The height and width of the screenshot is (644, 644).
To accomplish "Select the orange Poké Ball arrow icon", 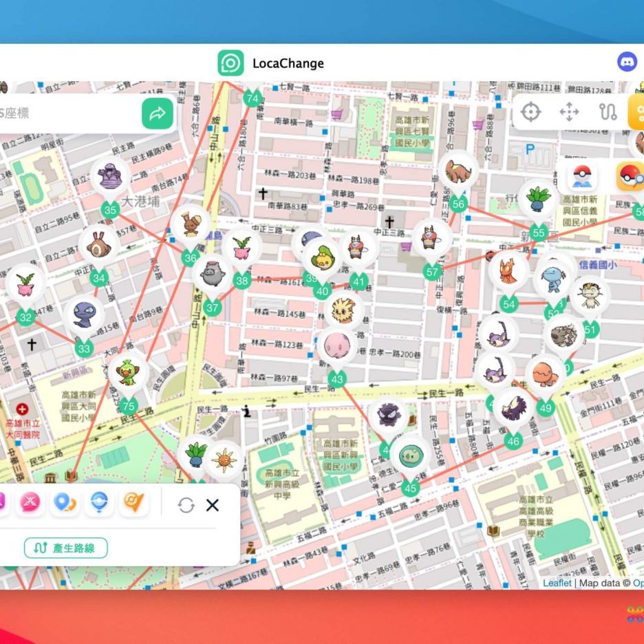I will point(133,504).
